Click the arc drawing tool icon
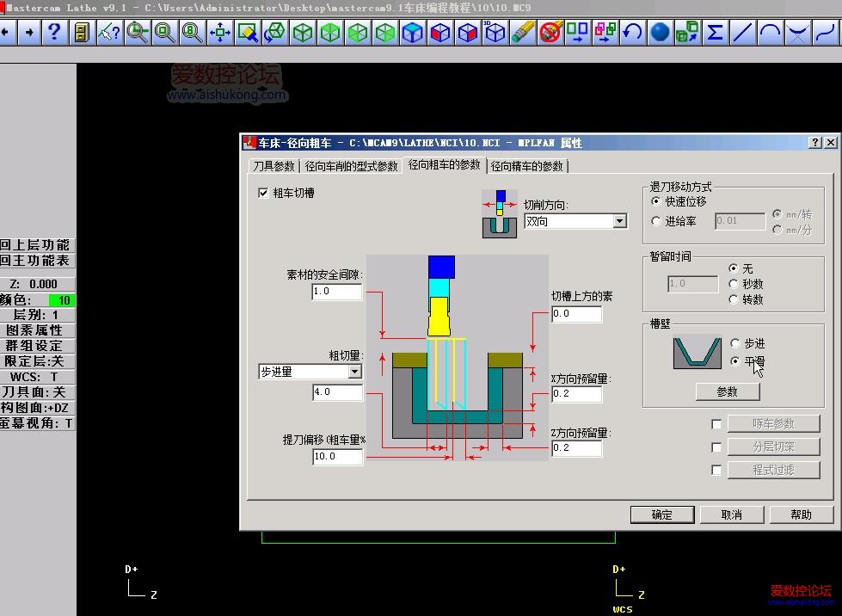Screen dimensions: 842x616 pos(771,33)
